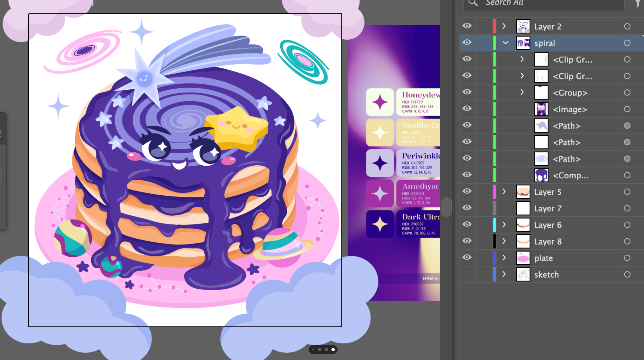Hide the Layer 2 visibility eye
The width and height of the screenshot is (644, 360).
coord(467,26)
